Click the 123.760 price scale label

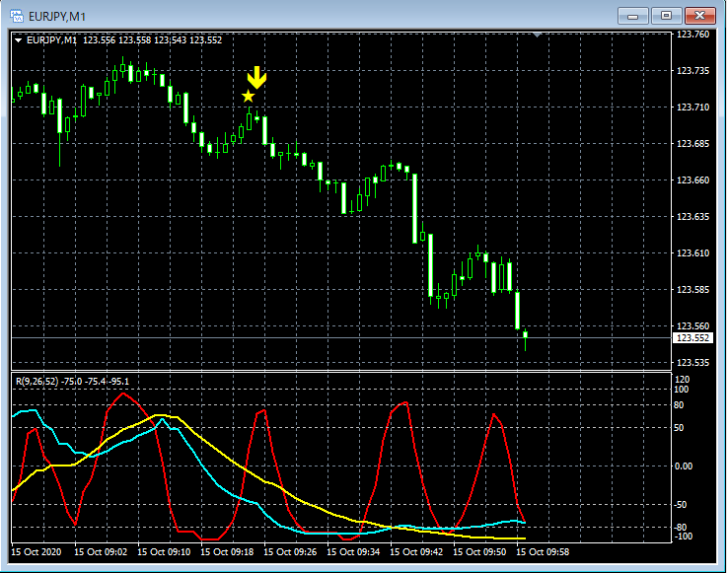coord(693,35)
